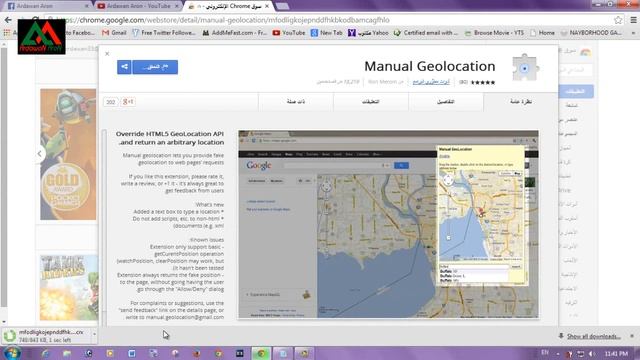Screen dimensions: 640x360
Task: Open the Browse Movie - YTS bookmark
Action: 494,33
